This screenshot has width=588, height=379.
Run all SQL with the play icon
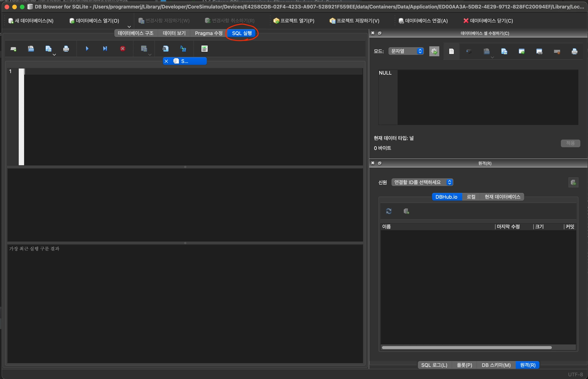click(x=87, y=49)
